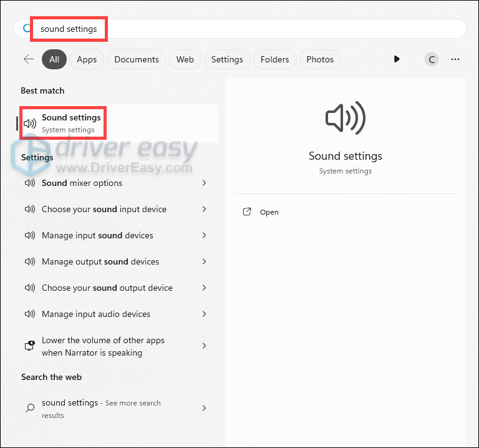
Task: Expand the Sound mixer options chevron
Action: [x=205, y=183]
